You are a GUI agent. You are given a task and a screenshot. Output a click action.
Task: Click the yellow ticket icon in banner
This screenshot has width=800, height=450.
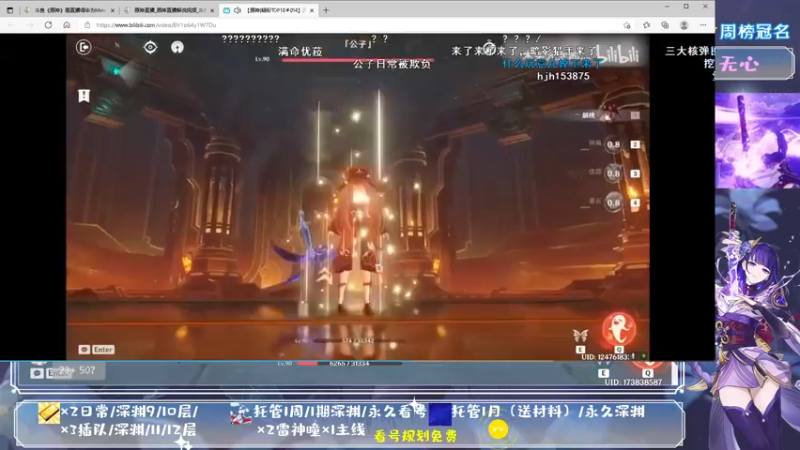[49, 413]
